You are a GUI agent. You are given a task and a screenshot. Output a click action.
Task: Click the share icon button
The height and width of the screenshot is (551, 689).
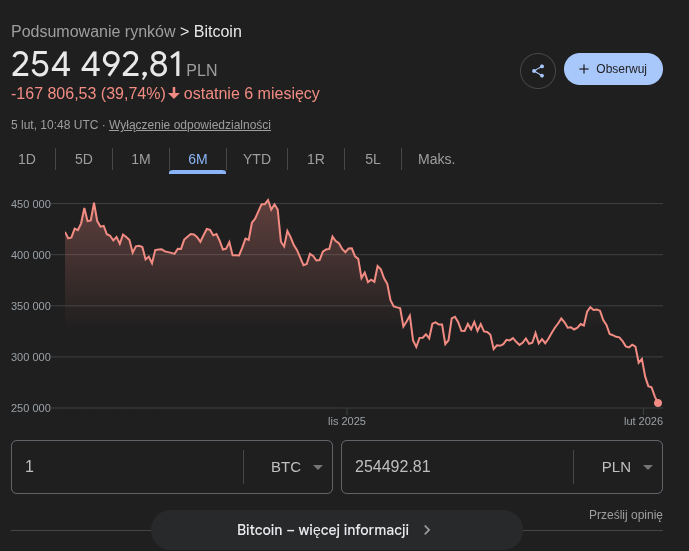(538, 70)
